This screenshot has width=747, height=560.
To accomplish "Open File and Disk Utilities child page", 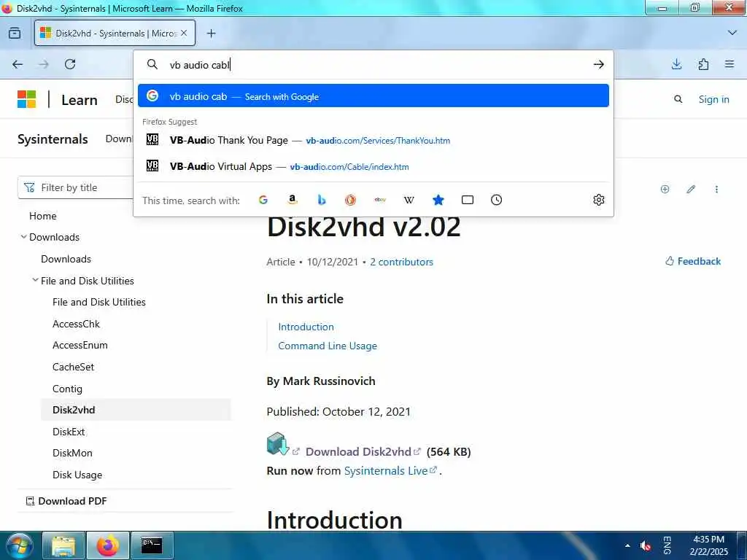I will pos(99,302).
